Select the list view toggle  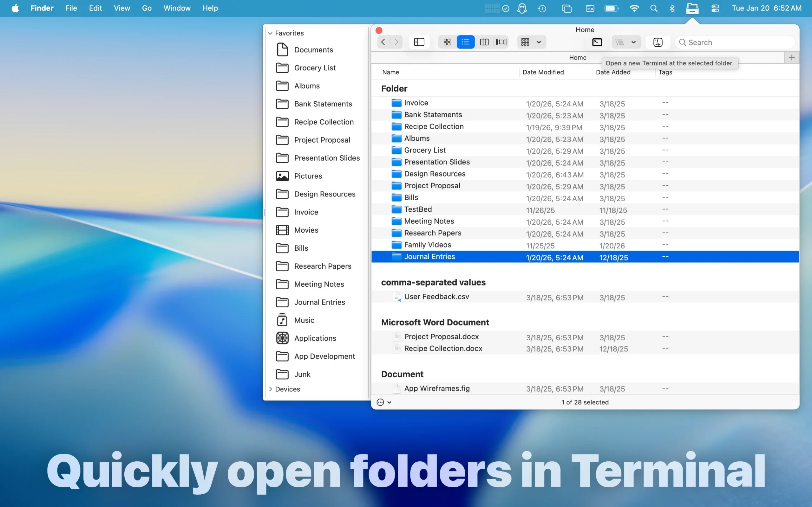[465, 42]
